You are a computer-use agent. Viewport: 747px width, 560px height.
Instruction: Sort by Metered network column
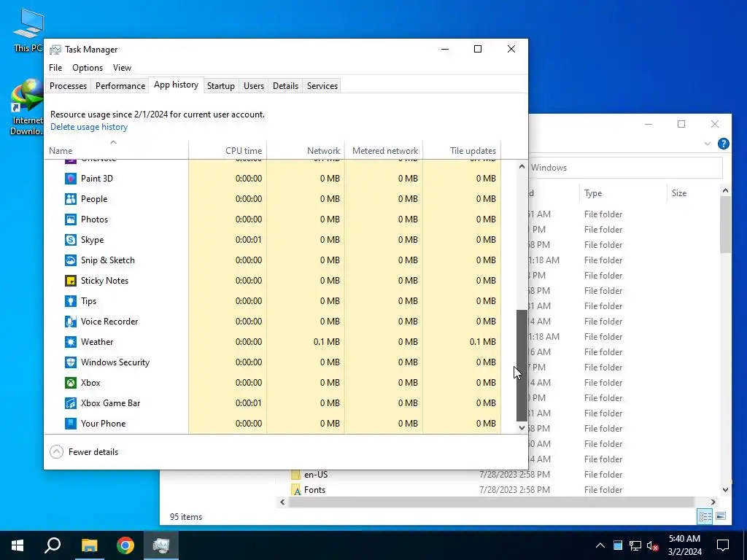[384, 149]
